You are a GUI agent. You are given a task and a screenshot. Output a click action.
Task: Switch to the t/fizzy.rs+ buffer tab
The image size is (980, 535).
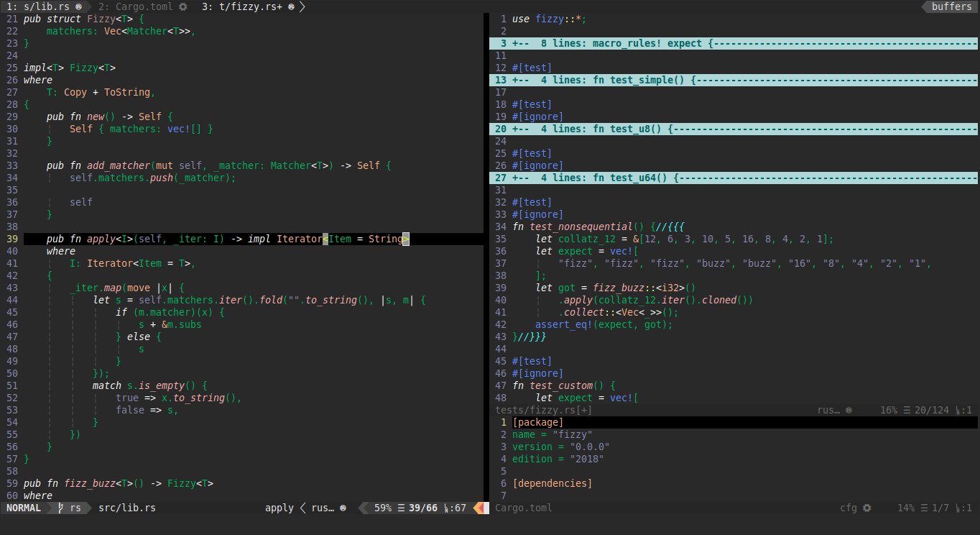coord(249,6)
